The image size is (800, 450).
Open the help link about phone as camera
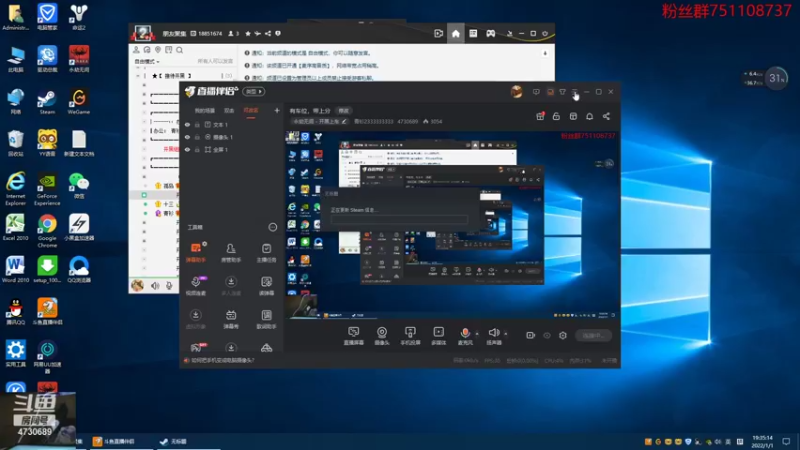click(x=222, y=360)
